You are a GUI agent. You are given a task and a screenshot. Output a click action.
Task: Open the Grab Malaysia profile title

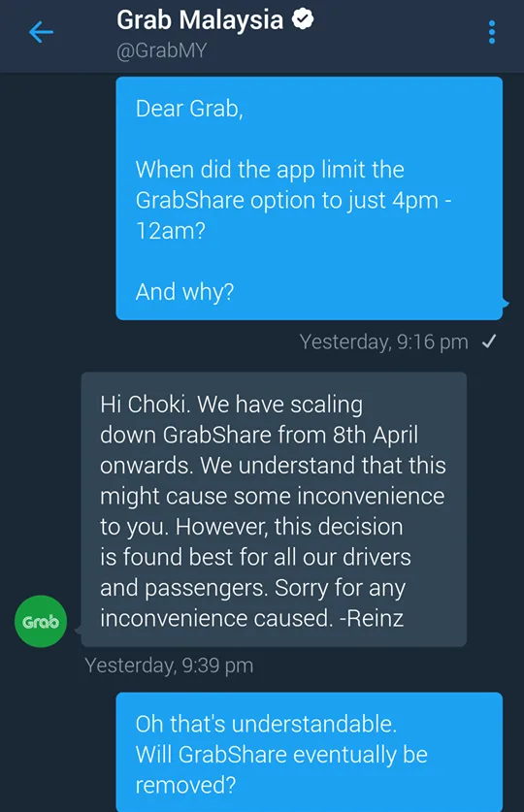(200, 20)
